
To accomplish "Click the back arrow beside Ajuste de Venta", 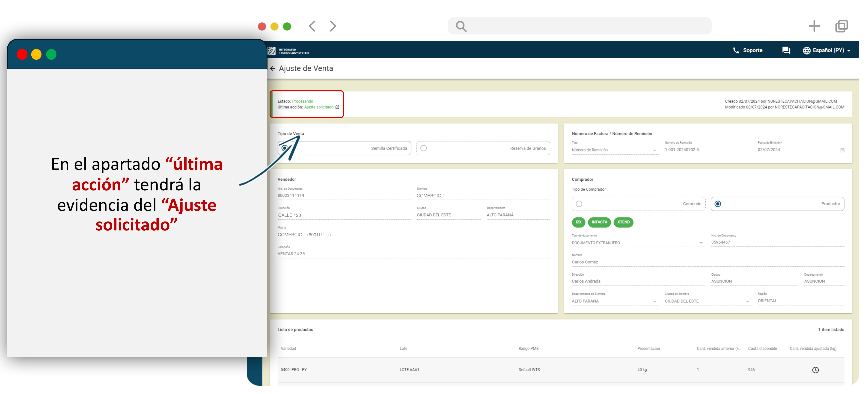I will pyautogui.click(x=273, y=69).
